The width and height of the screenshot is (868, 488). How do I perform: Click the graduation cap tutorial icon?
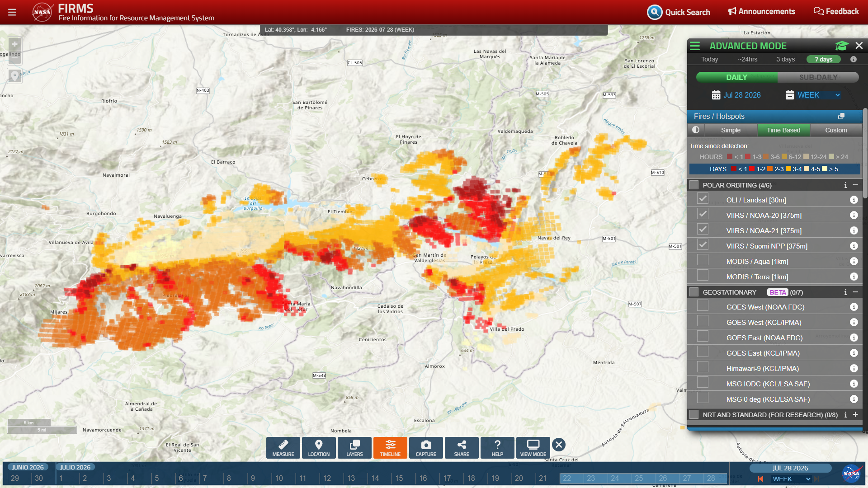842,46
